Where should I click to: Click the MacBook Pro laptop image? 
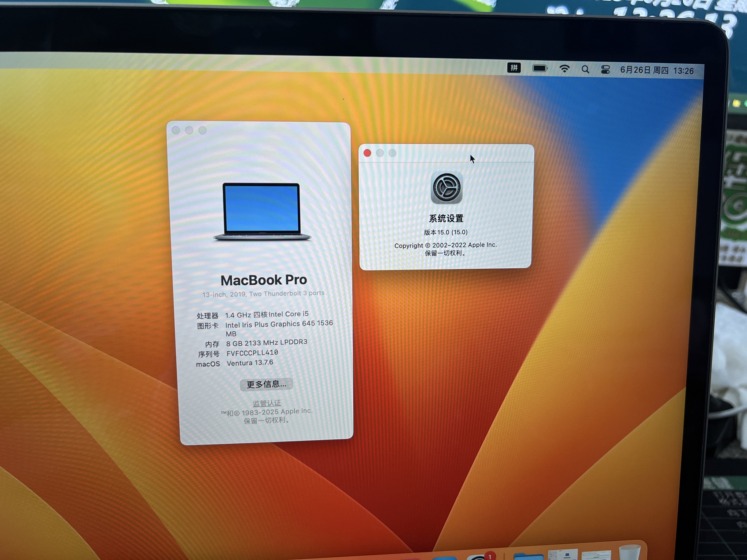pos(262,212)
